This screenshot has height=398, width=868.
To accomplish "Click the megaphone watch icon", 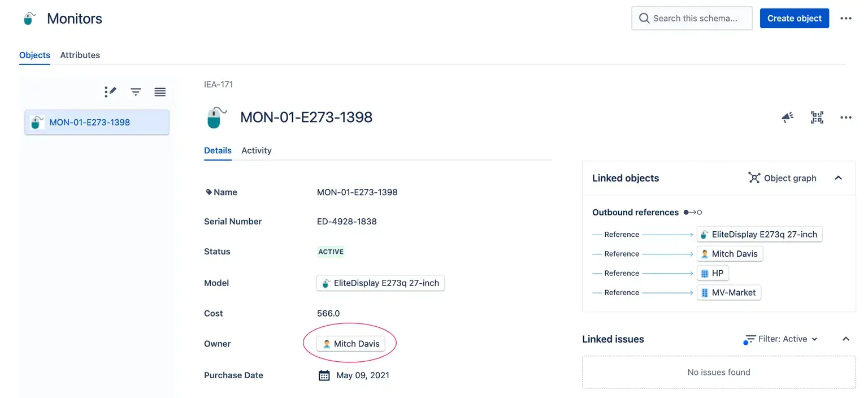I will pyautogui.click(x=787, y=118).
